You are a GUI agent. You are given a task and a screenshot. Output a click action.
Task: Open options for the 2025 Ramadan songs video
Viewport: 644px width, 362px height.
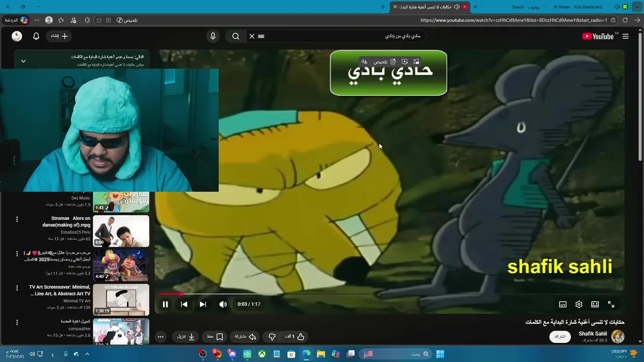[x=17, y=254]
